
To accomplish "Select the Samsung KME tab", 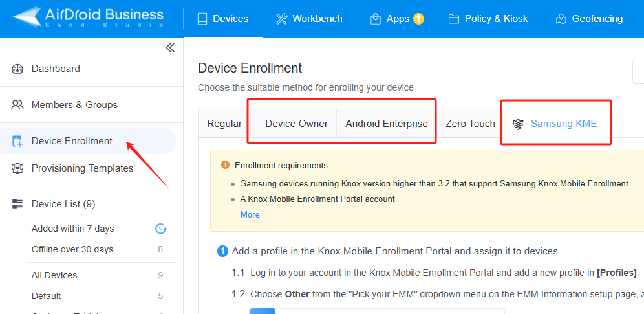I will [x=555, y=124].
